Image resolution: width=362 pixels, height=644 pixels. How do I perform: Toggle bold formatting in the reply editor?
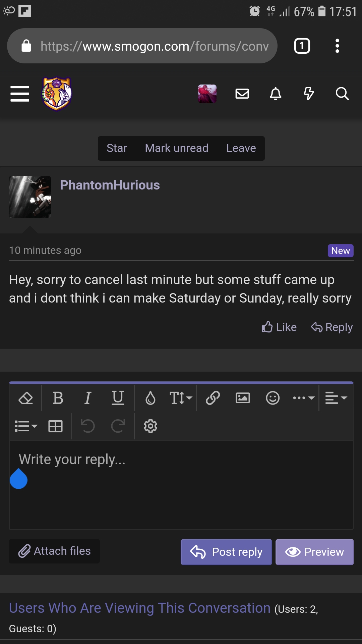click(58, 398)
